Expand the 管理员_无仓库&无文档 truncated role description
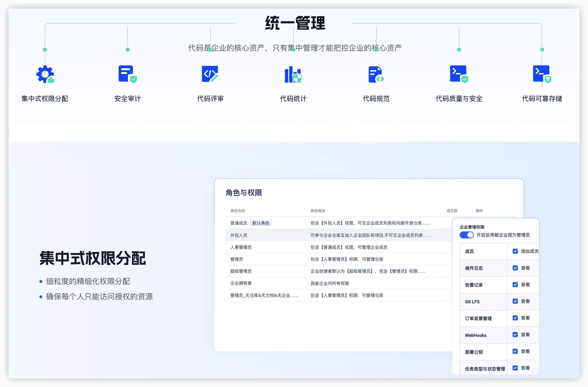Screen dimensions: 588x387 point(264,295)
